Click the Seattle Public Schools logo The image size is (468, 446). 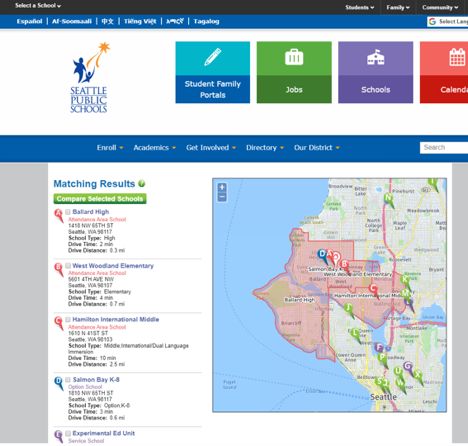coord(90,77)
